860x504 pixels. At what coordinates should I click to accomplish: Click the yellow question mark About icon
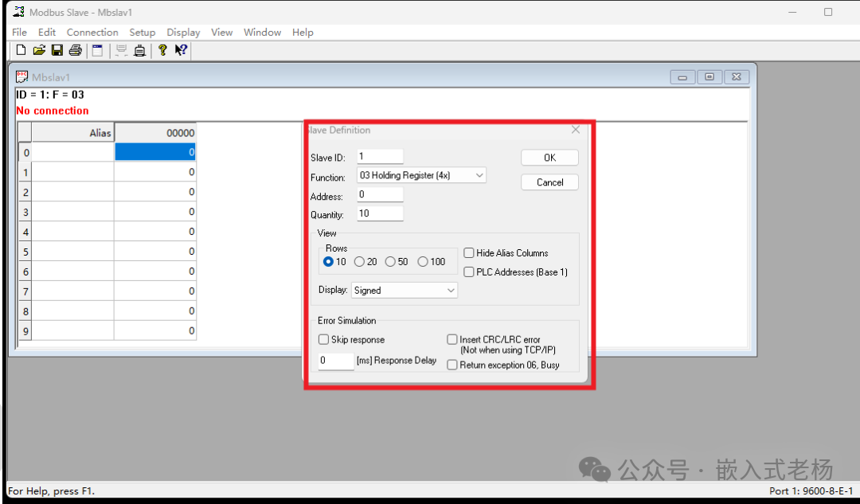point(162,50)
